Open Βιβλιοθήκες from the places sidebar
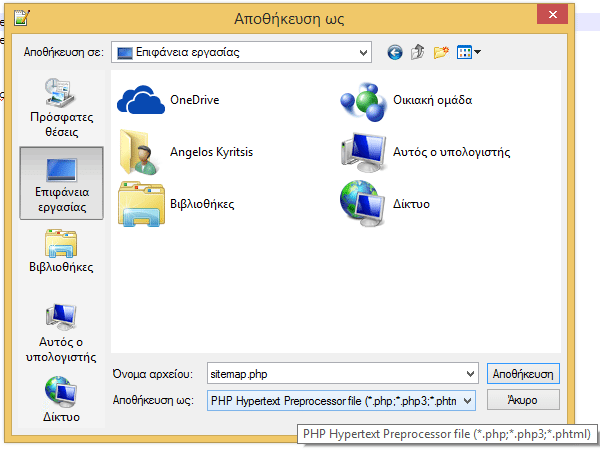The image size is (600, 453). tap(61, 253)
